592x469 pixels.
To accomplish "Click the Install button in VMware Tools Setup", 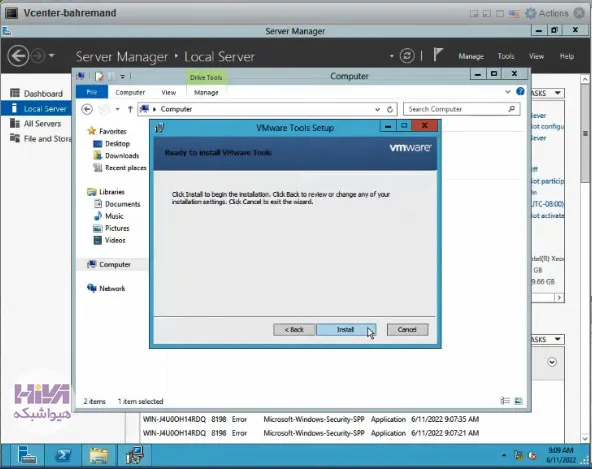I will click(x=345, y=330).
